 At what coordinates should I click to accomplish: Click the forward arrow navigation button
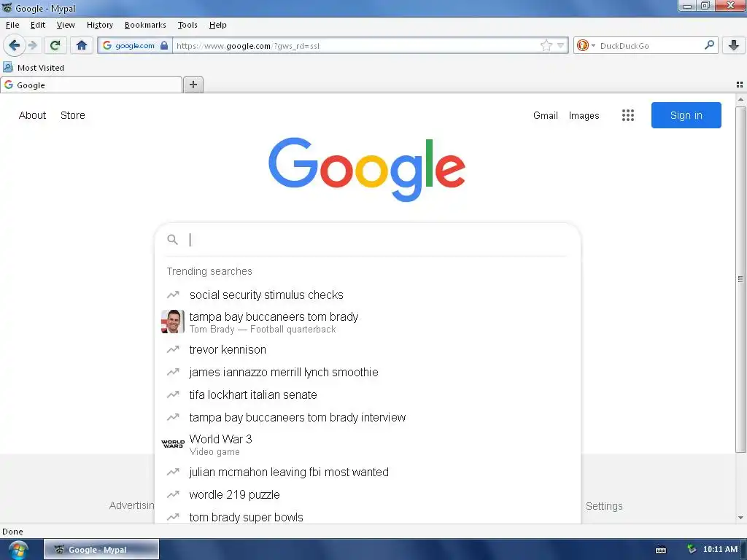tap(33, 46)
